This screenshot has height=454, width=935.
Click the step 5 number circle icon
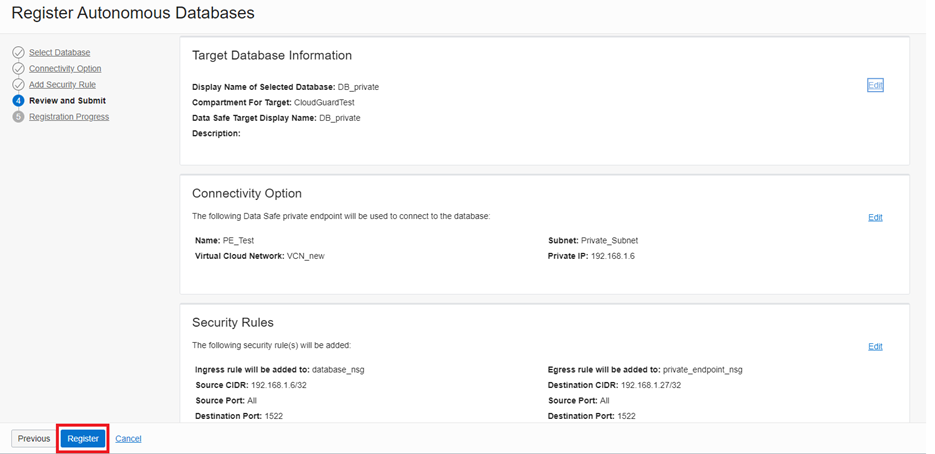click(x=18, y=117)
